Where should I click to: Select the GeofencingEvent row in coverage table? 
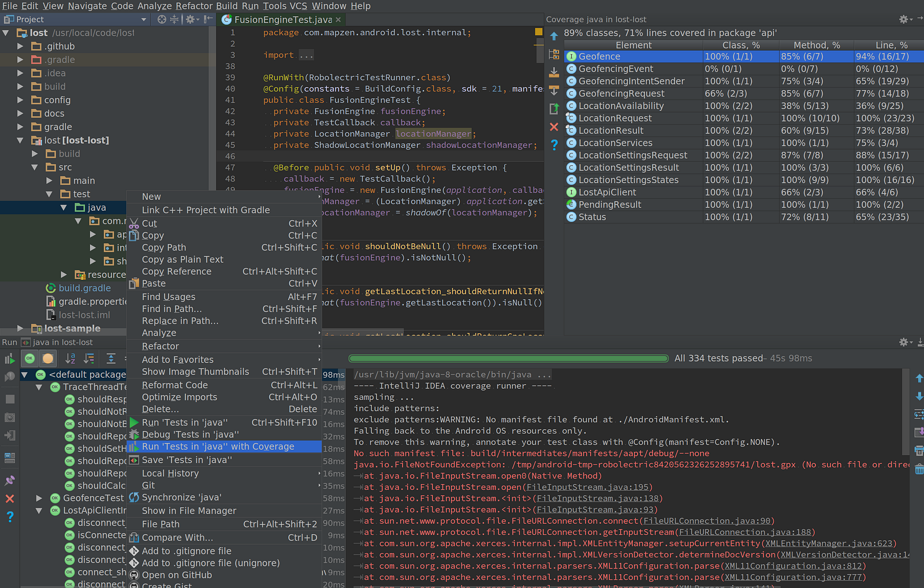point(616,69)
